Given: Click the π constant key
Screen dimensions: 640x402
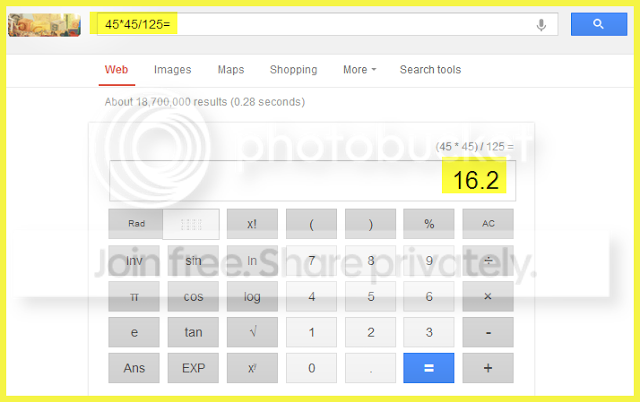Looking at the screenshot, I should 134,296.
